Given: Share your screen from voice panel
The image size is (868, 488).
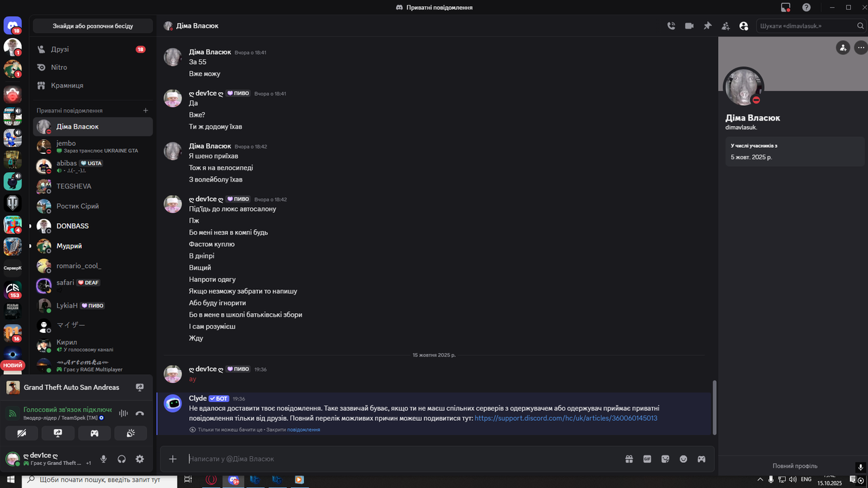Looking at the screenshot, I should click(58, 433).
